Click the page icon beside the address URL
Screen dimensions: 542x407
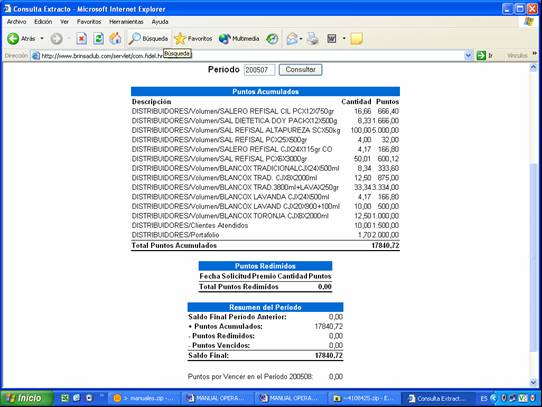[36, 56]
